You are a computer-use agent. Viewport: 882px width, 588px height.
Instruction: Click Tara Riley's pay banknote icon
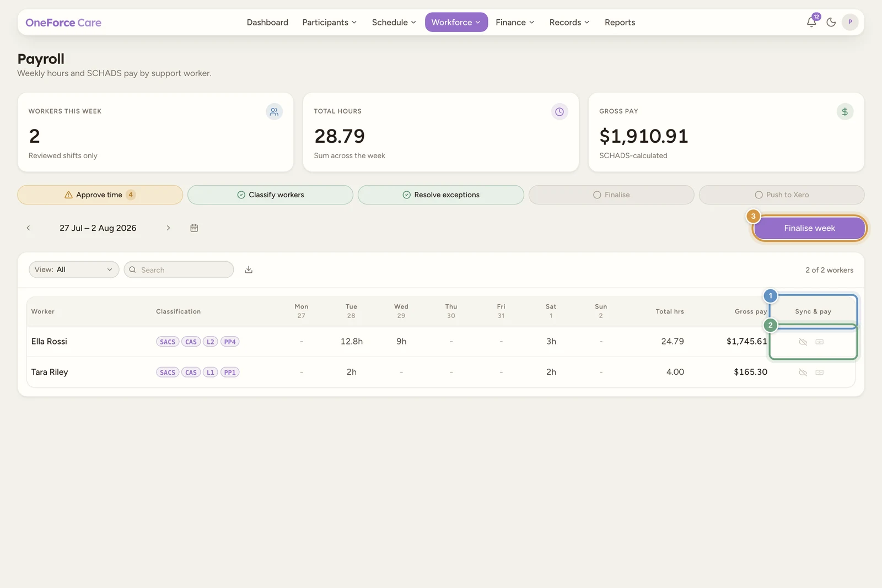click(820, 373)
